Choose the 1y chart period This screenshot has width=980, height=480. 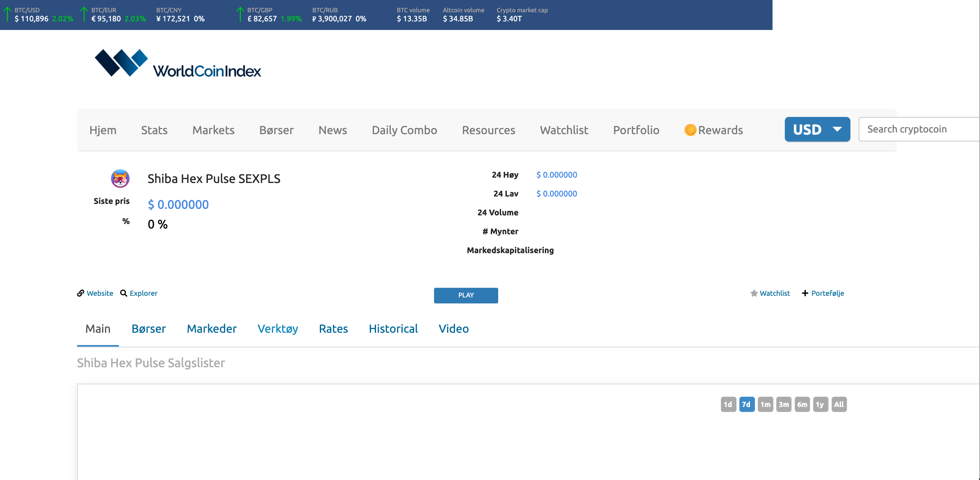coord(820,405)
